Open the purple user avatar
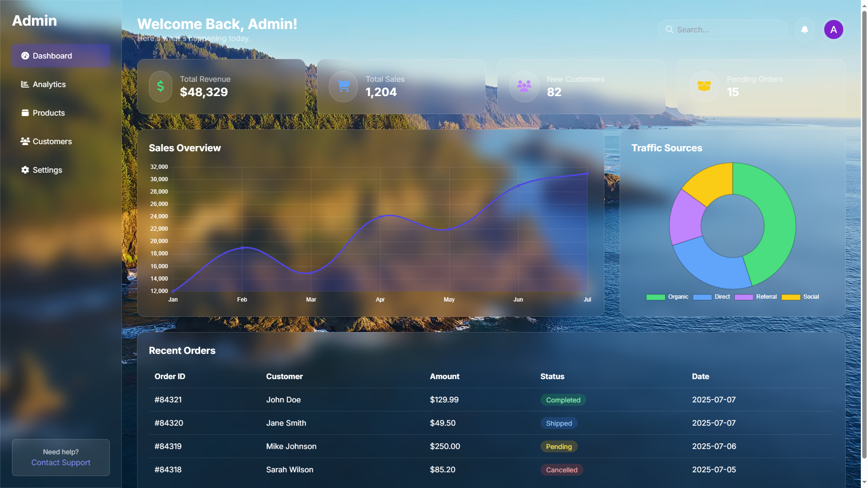The image size is (868, 488). coord(833,29)
